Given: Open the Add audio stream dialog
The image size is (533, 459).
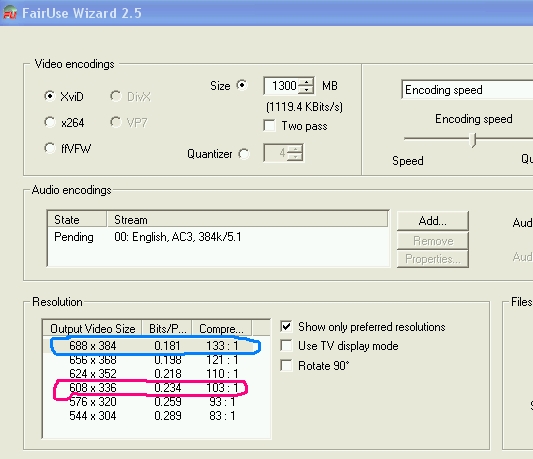Looking at the screenshot, I should coord(433,221).
